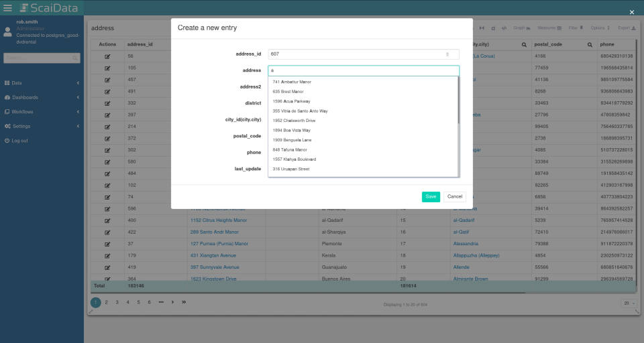Open the 1152 Citrus Heights Manor link

point(219,220)
